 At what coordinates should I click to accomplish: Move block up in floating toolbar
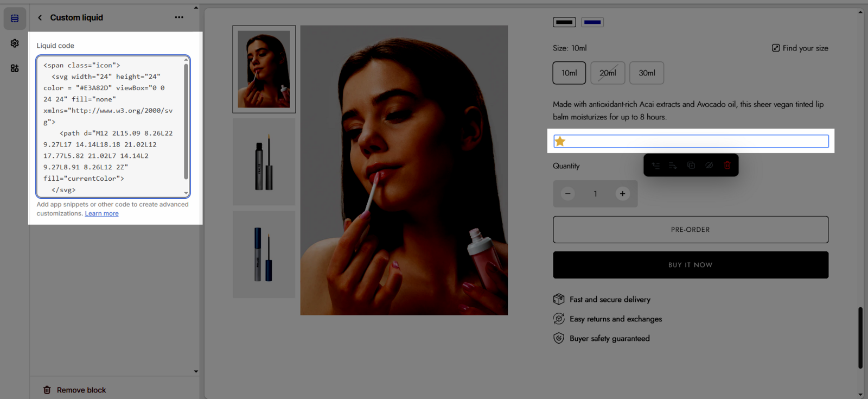click(656, 166)
